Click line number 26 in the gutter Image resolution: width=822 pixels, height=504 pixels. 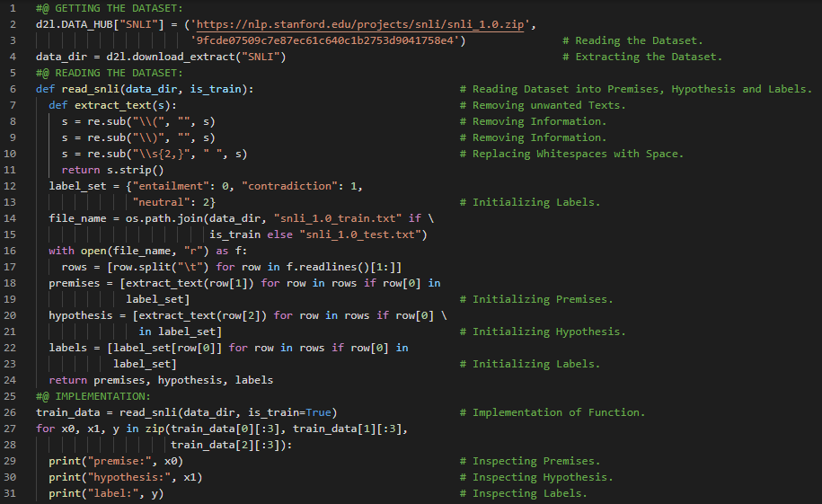(x=12, y=412)
